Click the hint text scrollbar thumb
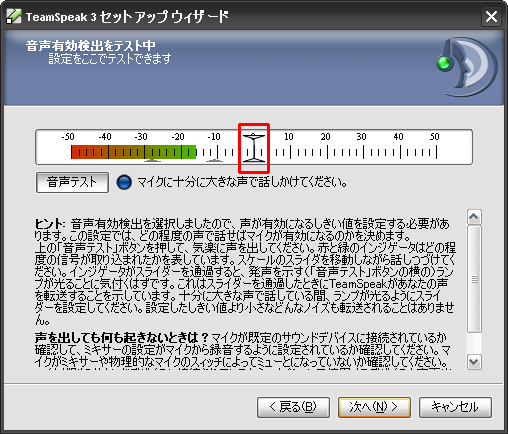The image size is (508, 434). [474, 279]
